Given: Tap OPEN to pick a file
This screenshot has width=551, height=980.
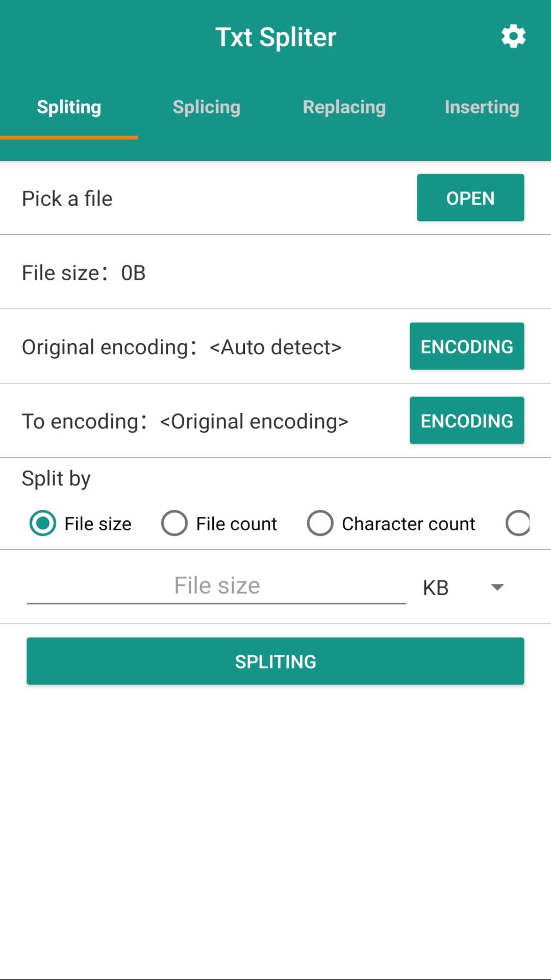Looking at the screenshot, I should (470, 198).
